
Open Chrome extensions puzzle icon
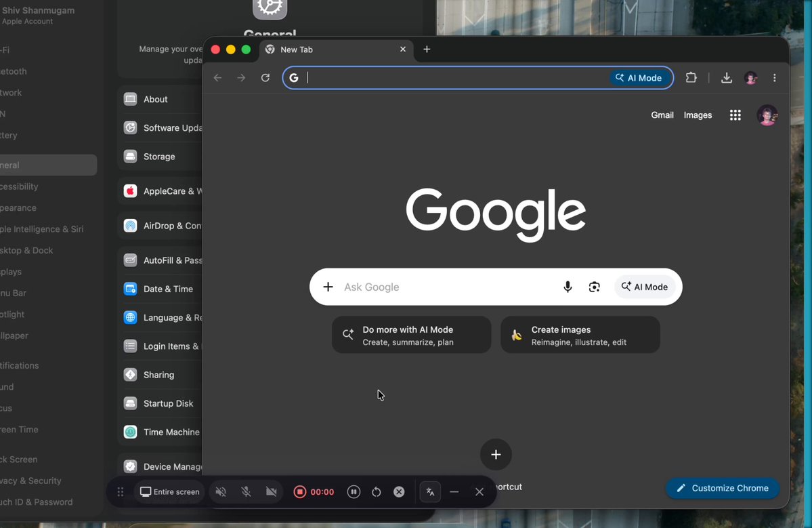tap(691, 78)
